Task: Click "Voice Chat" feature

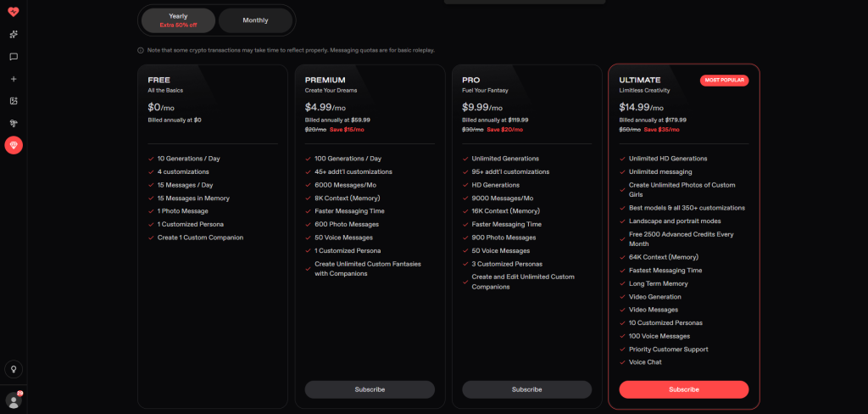Action: click(645, 362)
